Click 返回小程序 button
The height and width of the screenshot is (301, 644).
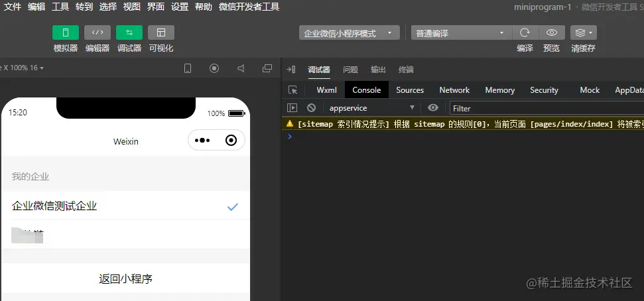(125, 279)
